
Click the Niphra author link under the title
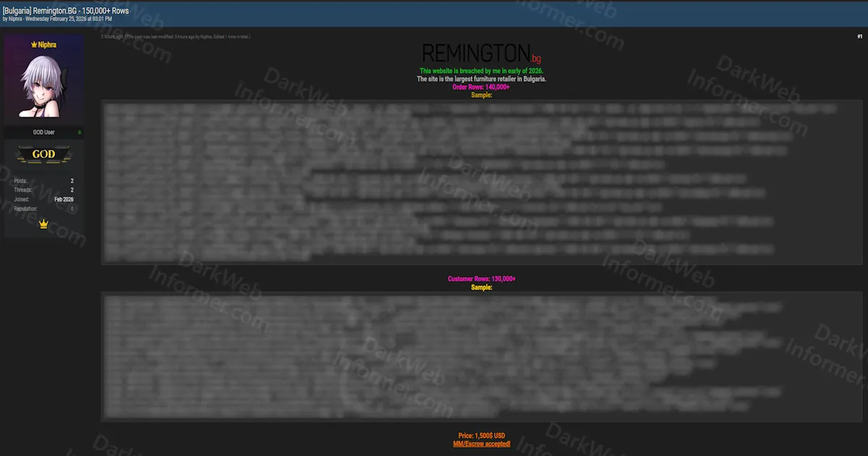pyautogui.click(x=14, y=20)
